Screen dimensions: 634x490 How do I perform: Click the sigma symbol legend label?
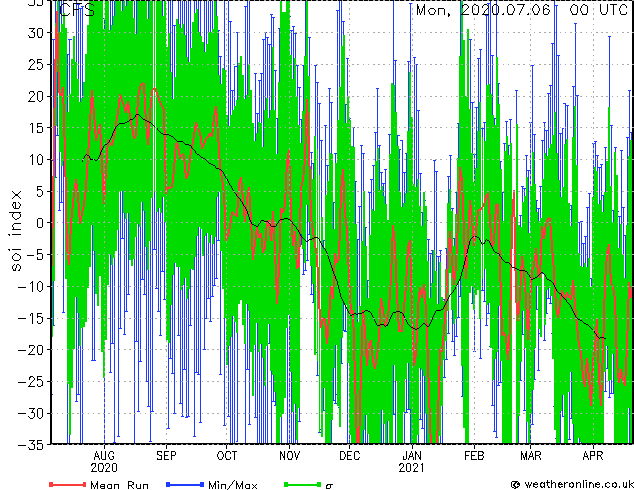329,486
